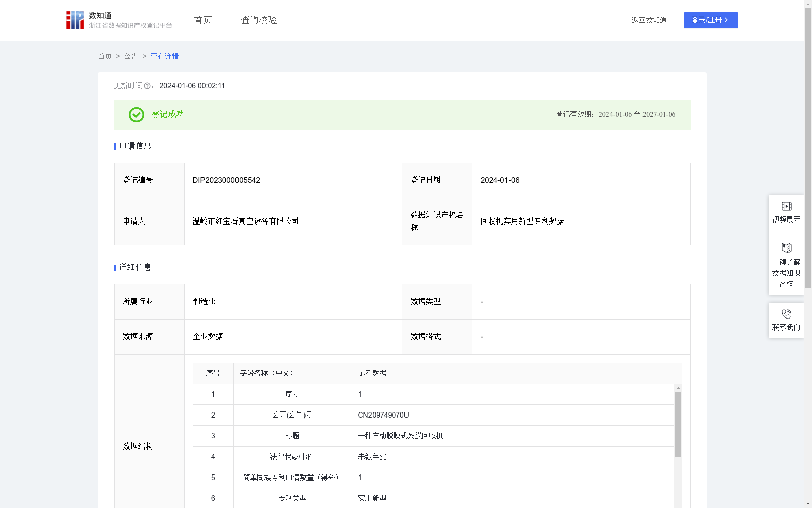Select applicant 温岭市红宝石真空设备有限公司

246,221
